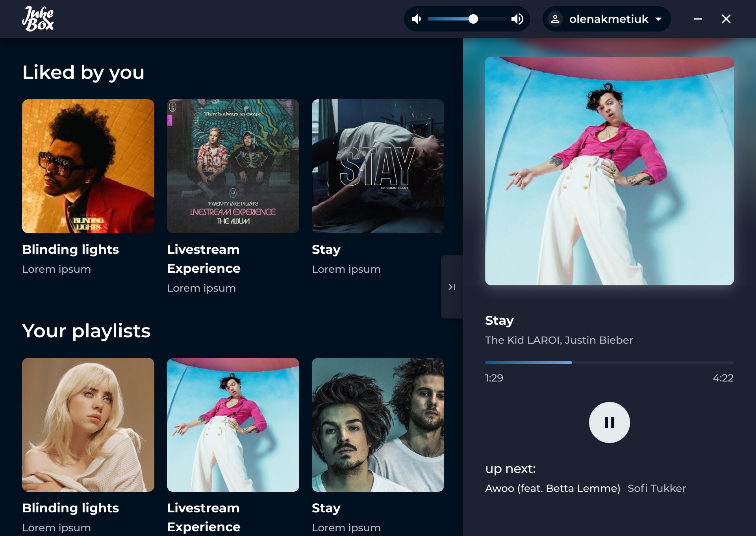Open the olenakmetiuk account dropdown arrow
756x536 pixels.
pyautogui.click(x=658, y=19)
